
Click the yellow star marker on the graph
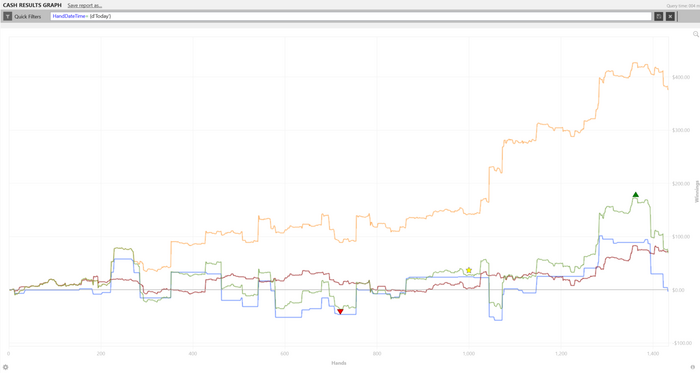pyautogui.click(x=469, y=270)
